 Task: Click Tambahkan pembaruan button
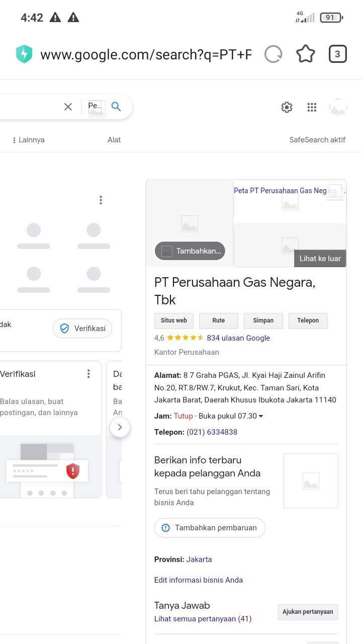210,528
